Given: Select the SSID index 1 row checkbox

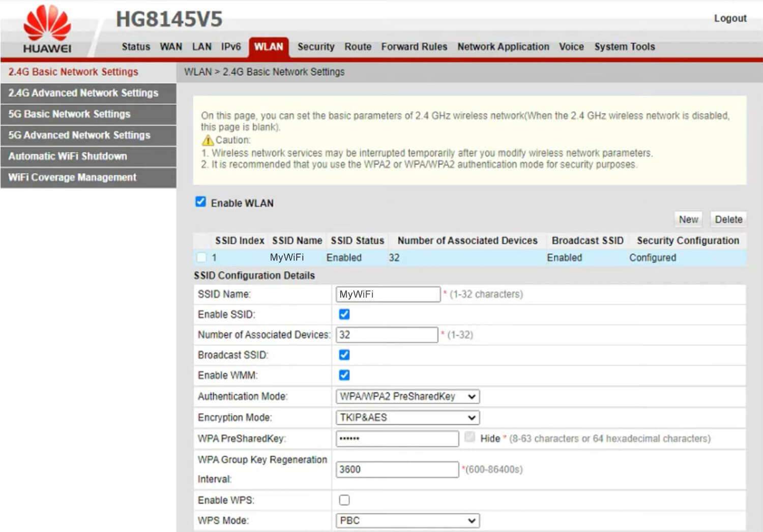Looking at the screenshot, I should (x=202, y=257).
